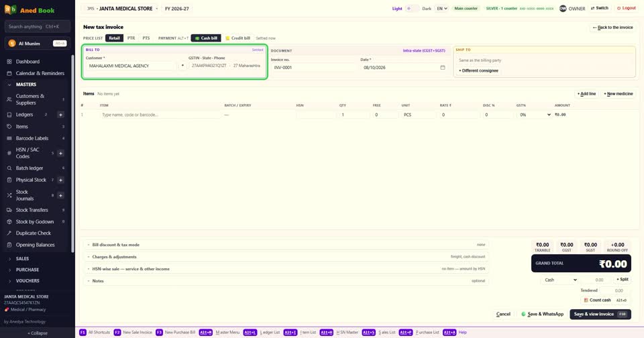Expand the VOUCHERS sidebar group
This screenshot has height=338, width=644.
coord(28,281)
